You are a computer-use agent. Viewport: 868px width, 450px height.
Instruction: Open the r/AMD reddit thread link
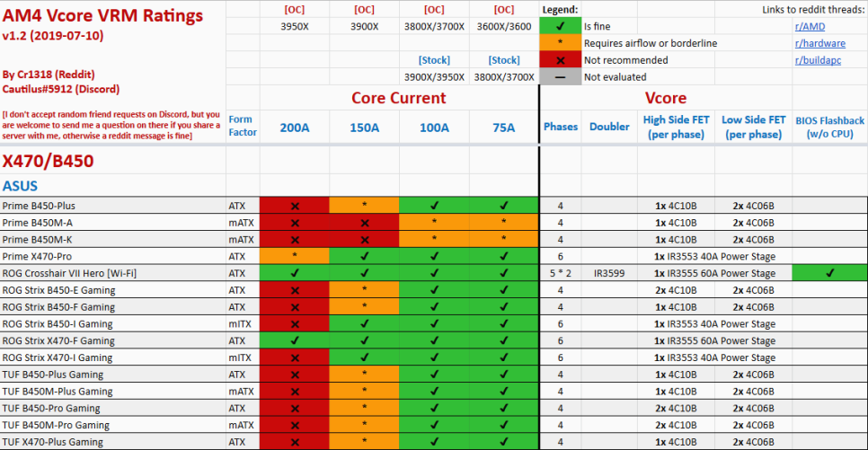pyautogui.click(x=810, y=27)
